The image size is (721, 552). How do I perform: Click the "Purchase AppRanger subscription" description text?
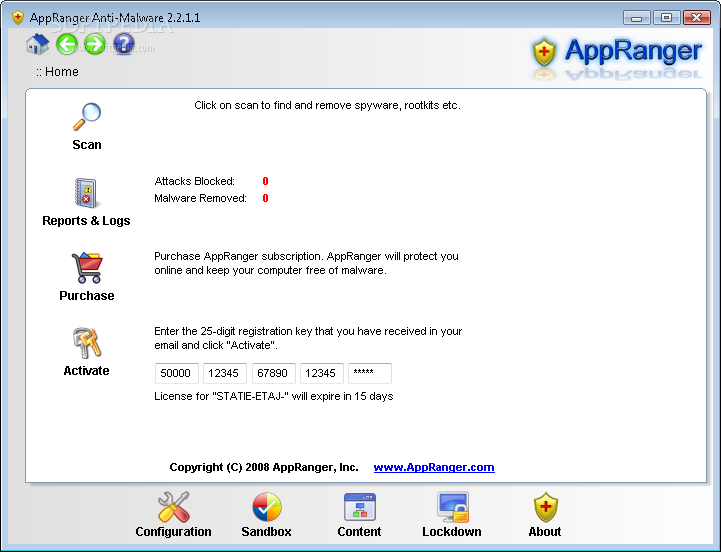[x=306, y=263]
